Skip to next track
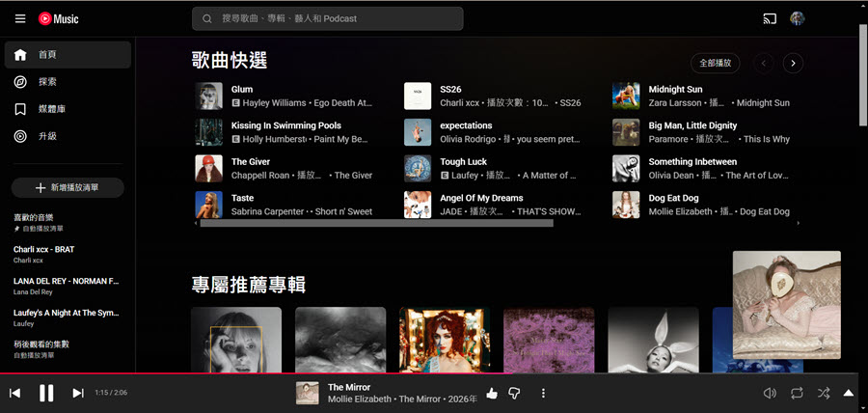This screenshot has height=413, width=868. coord(78,393)
